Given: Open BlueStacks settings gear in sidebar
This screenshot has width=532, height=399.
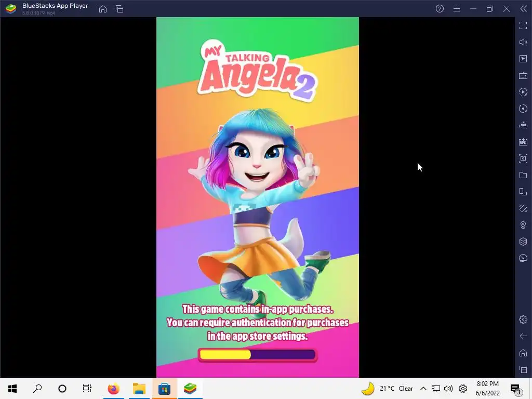Looking at the screenshot, I should 523,320.
